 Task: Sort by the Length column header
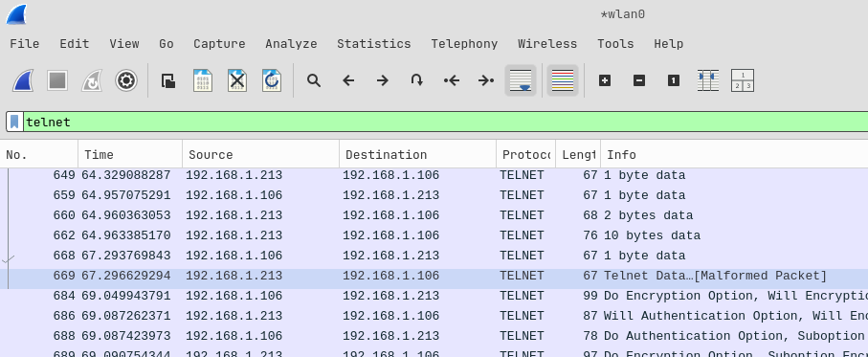[578, 155]
